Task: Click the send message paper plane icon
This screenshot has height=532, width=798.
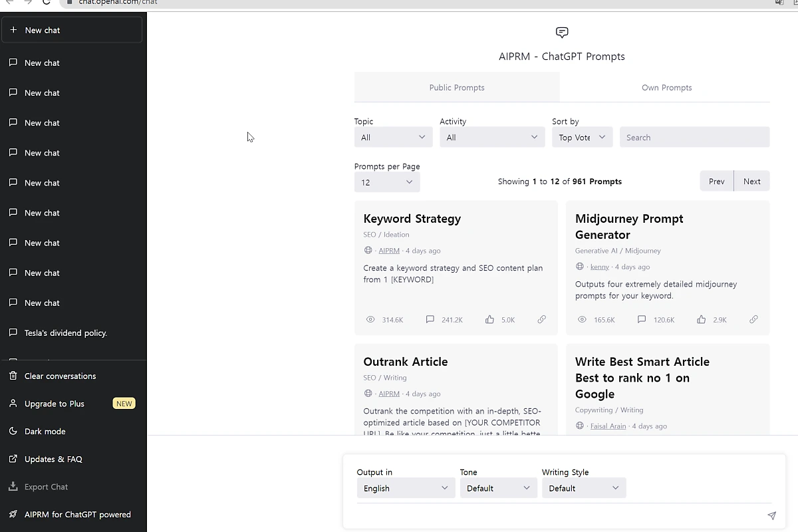Action: pos(771,515)
